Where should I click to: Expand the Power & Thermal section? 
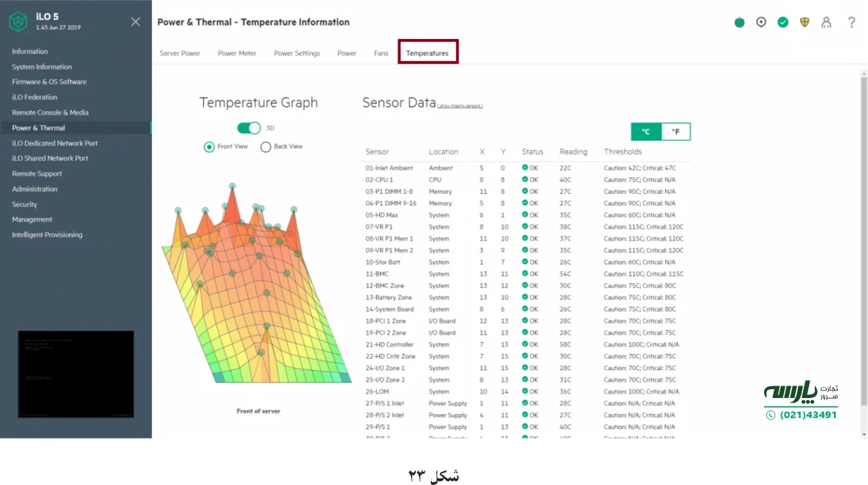(38, 127)
